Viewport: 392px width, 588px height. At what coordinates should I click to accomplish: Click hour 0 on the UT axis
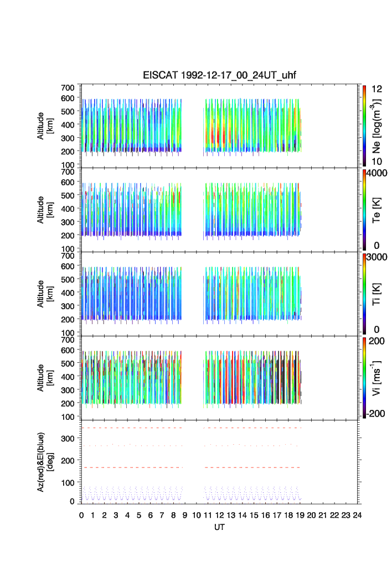81,515
